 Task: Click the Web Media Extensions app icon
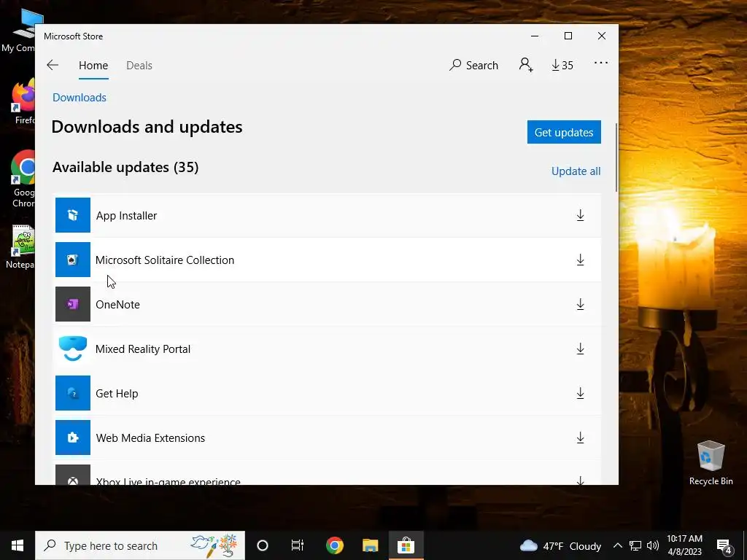(73, 437)
